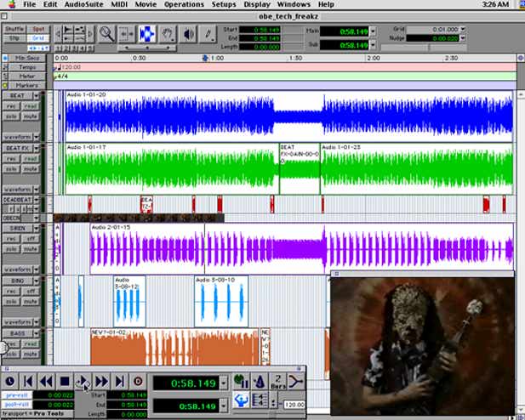This screenshot has width=525, height=420.
Task: Click the Markers ruler button
Action: coord(26,85)
